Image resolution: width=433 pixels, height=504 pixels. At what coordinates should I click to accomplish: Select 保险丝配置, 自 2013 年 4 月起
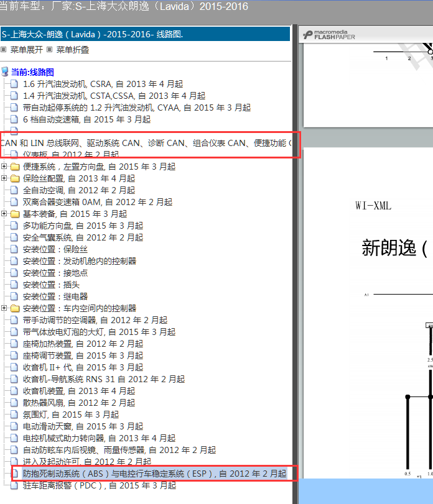point(79,179)
